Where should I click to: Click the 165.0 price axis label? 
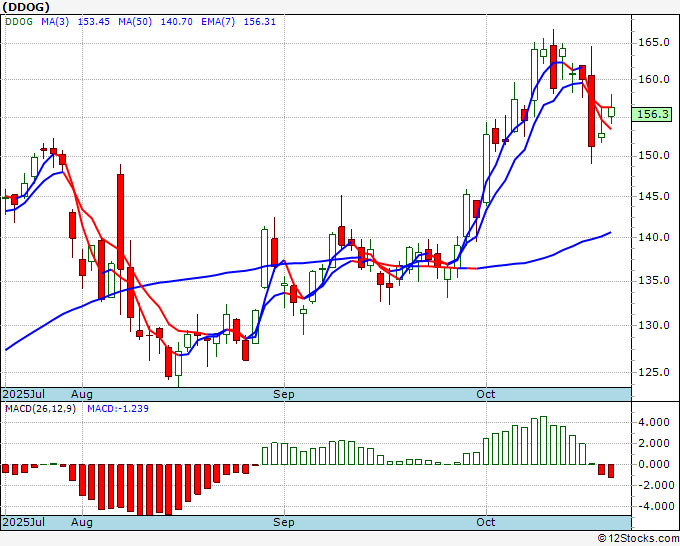pos(654,43)
